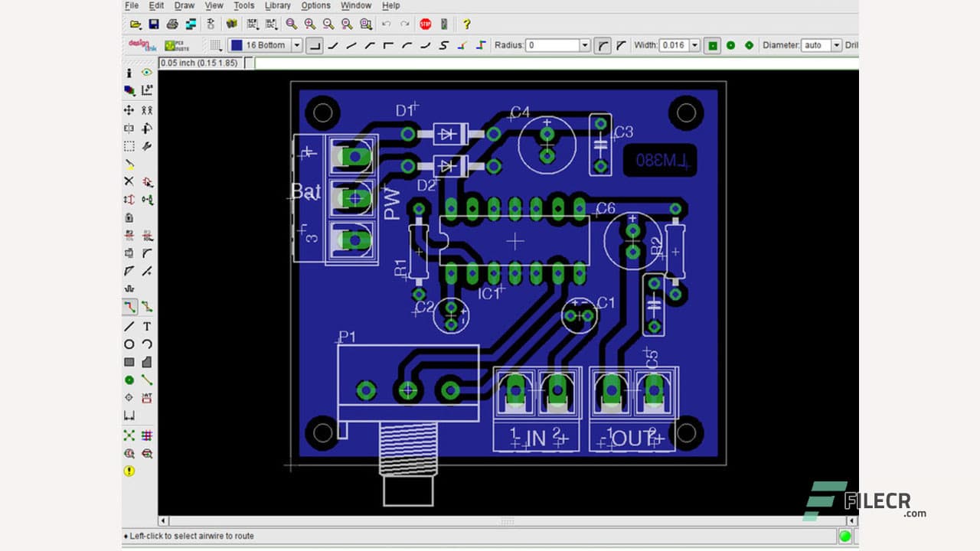Click the design link button
Screen dimensions: 980x551
pyautogui.click(x=142, y=45)
